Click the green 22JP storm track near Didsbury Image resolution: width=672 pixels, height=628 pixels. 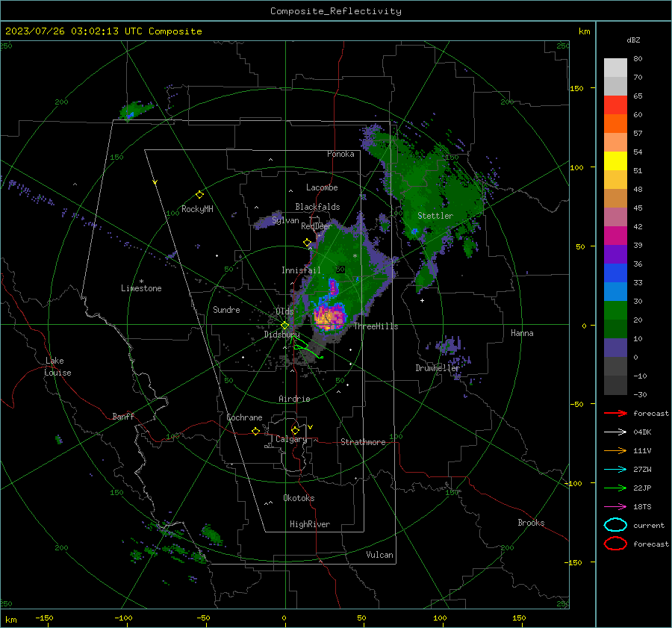[305, 348]
